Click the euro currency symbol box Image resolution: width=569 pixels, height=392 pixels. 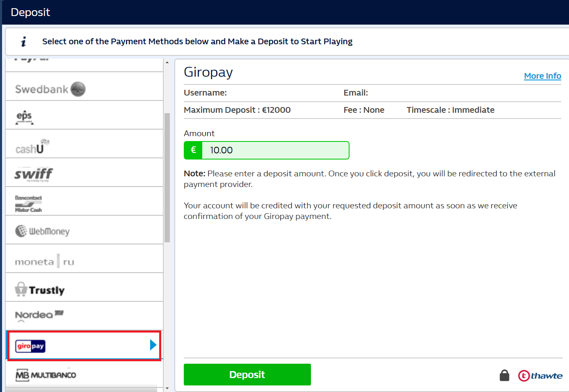coord(193,150)
